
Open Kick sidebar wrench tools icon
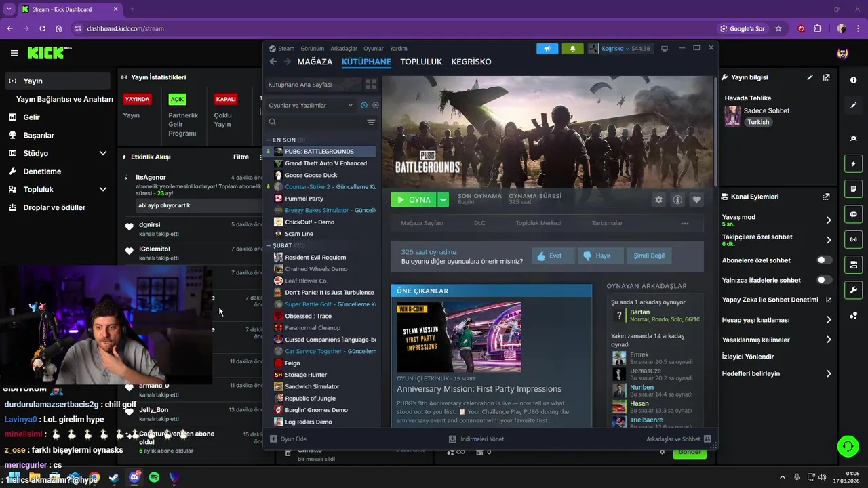coord(853,290)
